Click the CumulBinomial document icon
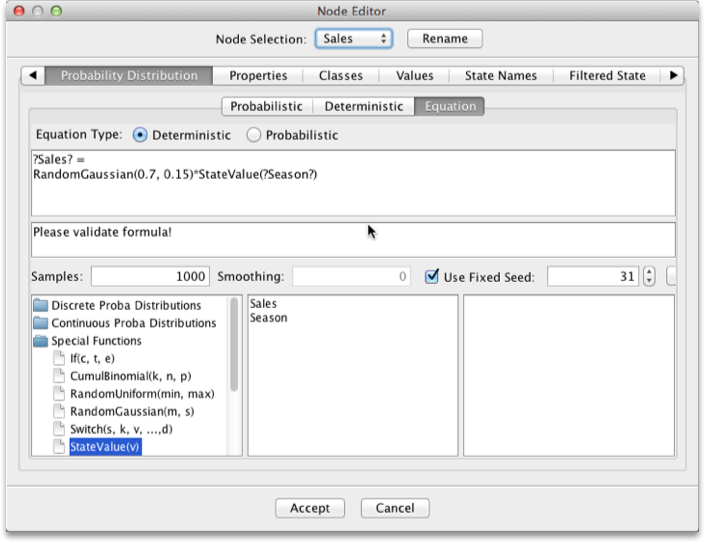The height and width of the screenshot is (544, 705). point(59,376)
